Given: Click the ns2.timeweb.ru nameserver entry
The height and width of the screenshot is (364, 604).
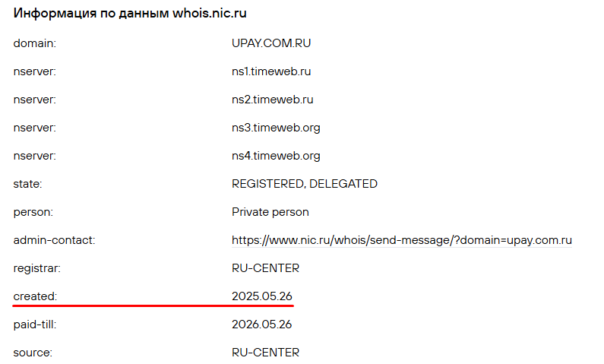Looking at the screenshot, I should (272, 100).
